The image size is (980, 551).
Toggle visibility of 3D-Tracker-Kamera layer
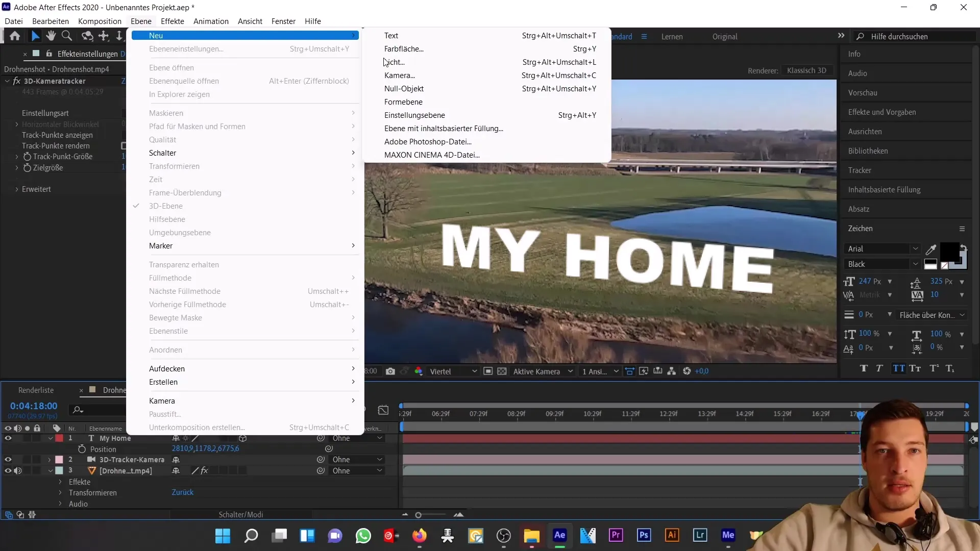pos(8,460)
